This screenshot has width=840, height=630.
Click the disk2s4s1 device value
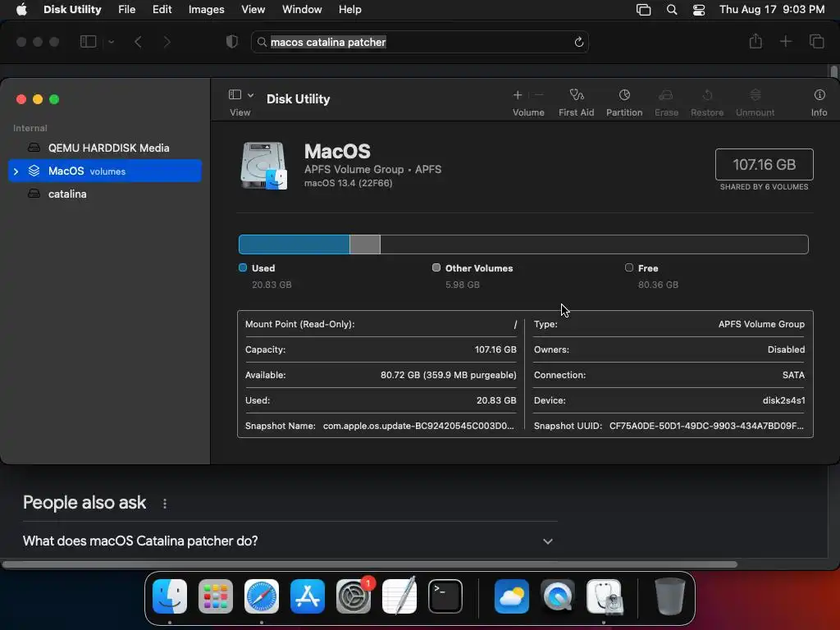click(x=783, y=400)
